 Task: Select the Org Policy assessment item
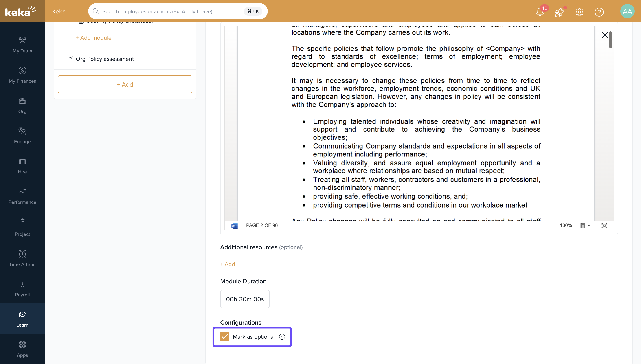pos(105,59)
